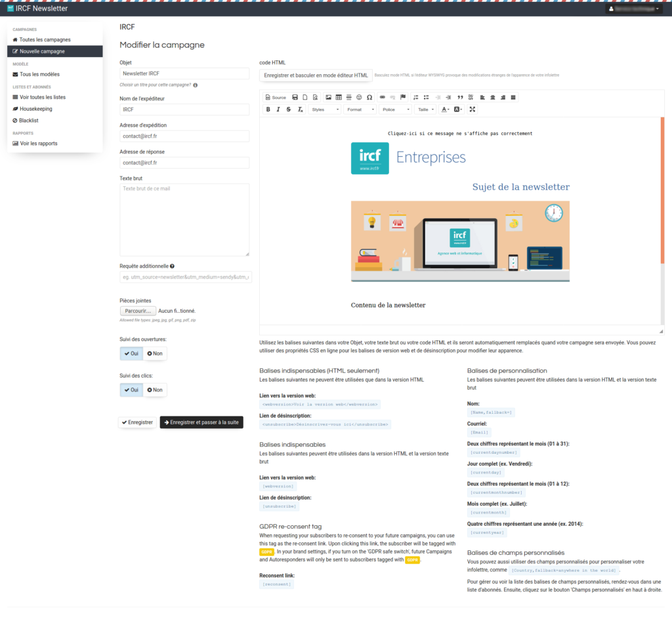Insert an anchor with the flag icon

(403, 97)
